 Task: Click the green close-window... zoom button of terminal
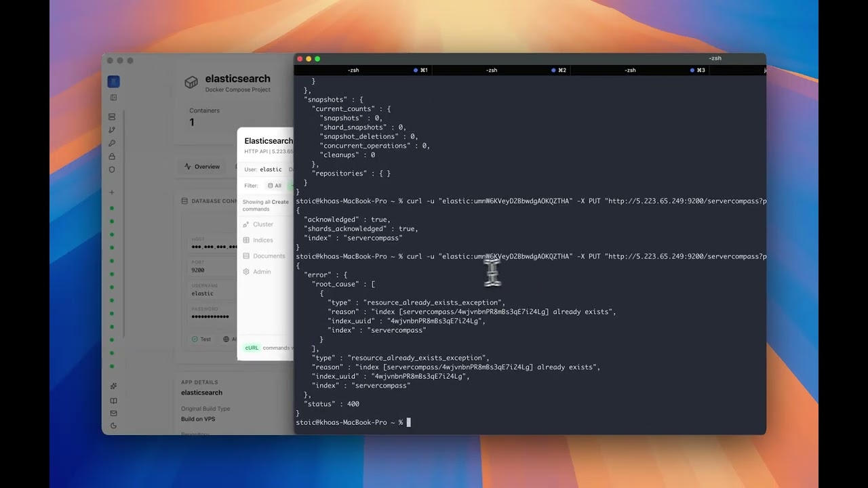pos(317,59)
